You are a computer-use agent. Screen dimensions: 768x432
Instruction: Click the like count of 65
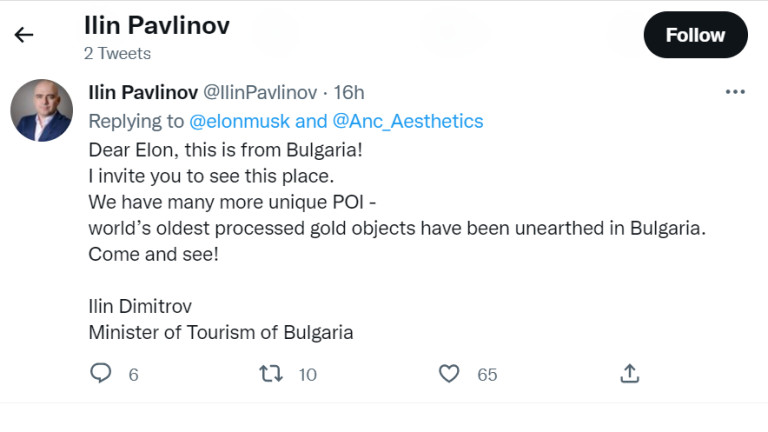click(x=487, y=375)
